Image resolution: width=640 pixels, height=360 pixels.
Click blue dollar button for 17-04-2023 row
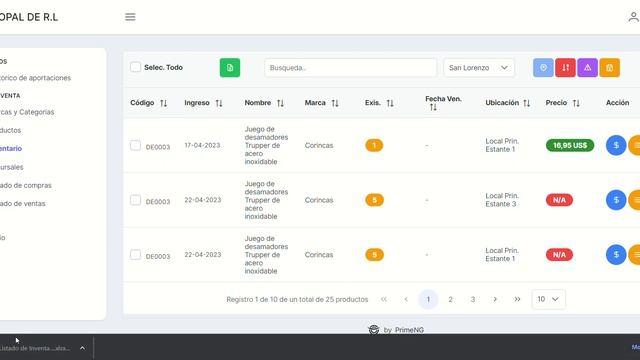(x=616, y=145)
